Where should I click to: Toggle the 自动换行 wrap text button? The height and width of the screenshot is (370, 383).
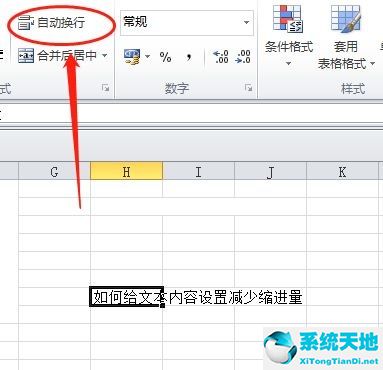52,23
